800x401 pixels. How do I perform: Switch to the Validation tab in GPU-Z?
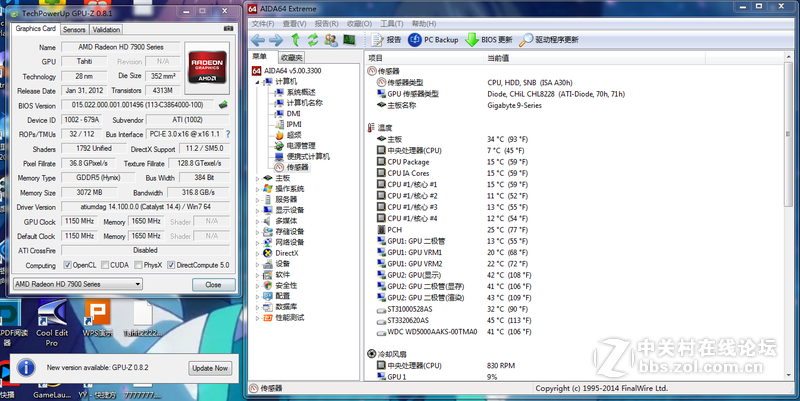coord(106,30)
